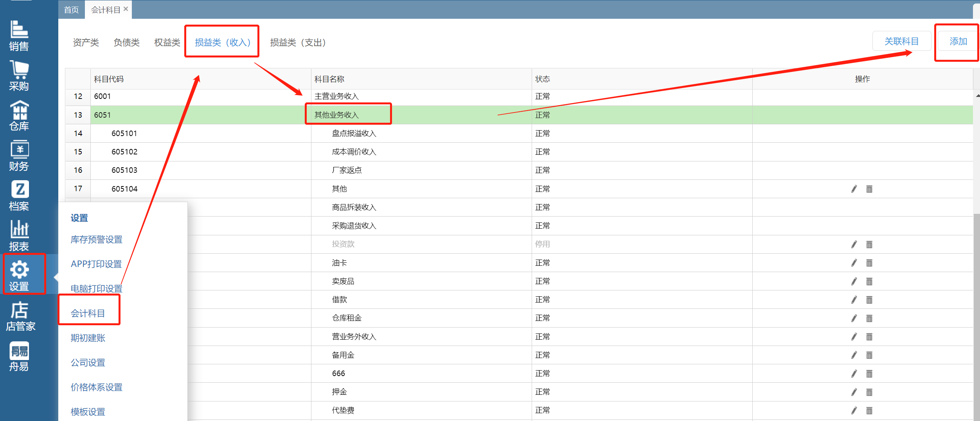
Task: Edit the 卖废品 row with pencil icon
Action: point(854,281)
